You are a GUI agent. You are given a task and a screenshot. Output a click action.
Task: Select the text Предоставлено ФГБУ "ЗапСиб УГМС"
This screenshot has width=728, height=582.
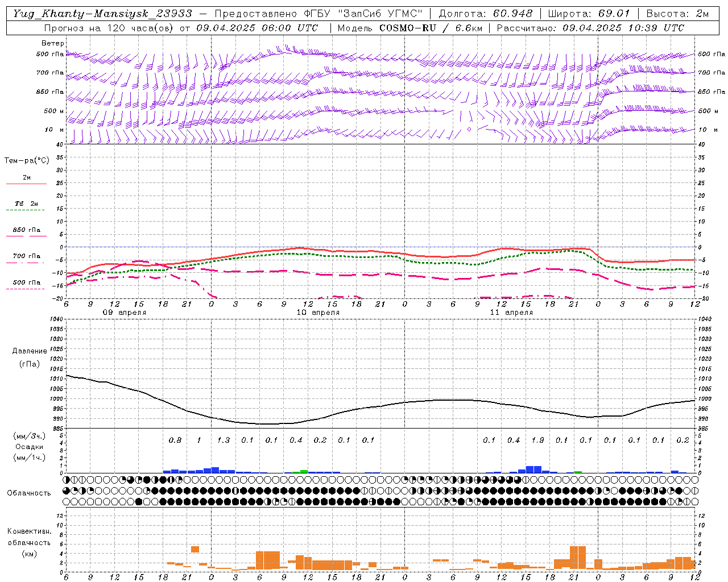pos(318,14)
